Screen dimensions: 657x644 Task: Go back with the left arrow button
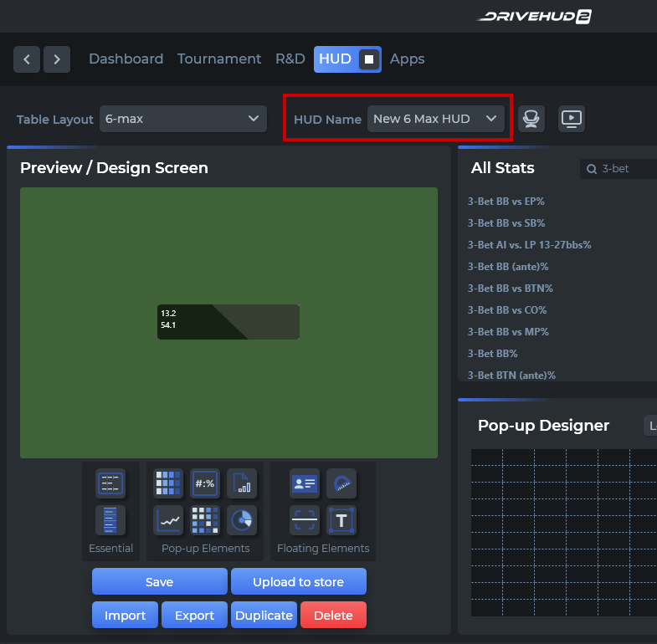pos(27,59)
